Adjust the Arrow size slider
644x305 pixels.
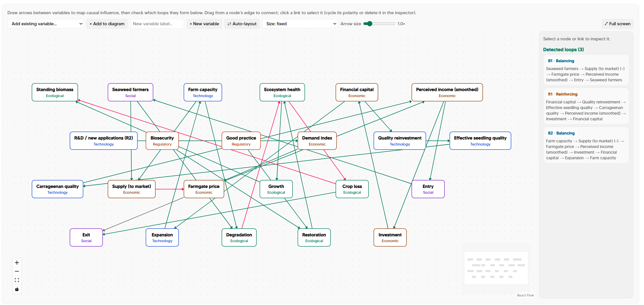(x=379, y=24)
